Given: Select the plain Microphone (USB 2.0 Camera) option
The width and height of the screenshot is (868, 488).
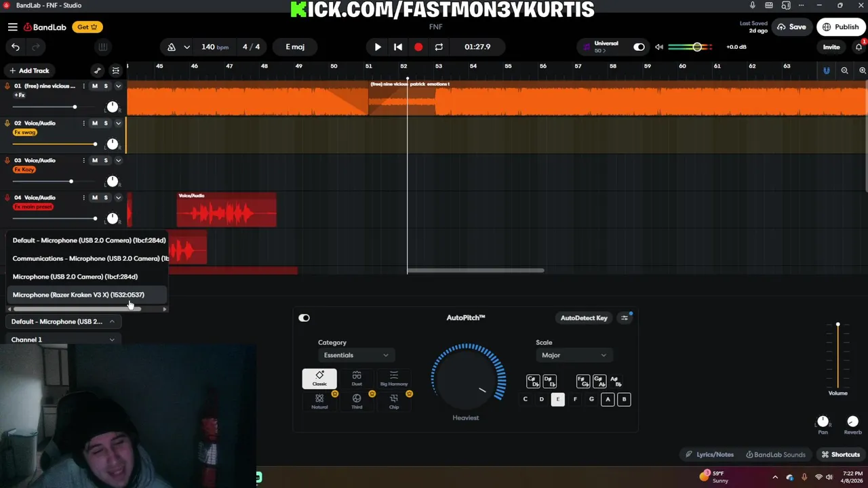Looking at the screenshot, I should click(x=88, y=277).
